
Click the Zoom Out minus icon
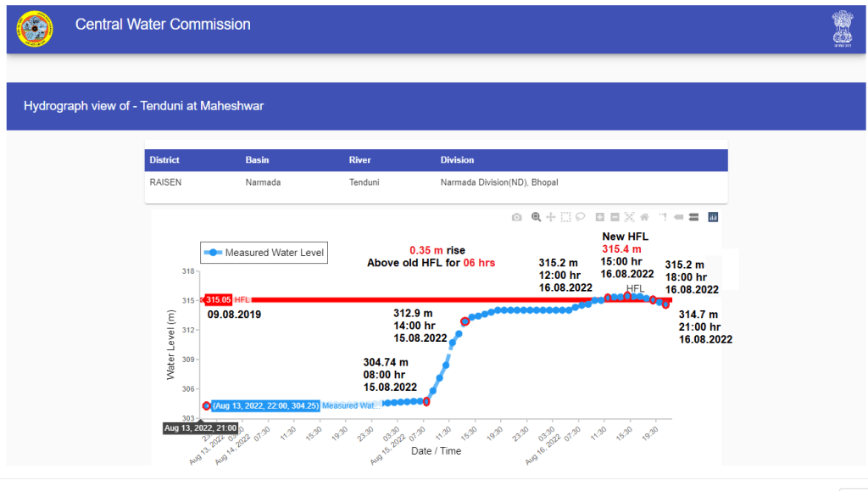[x=615, y=217]
